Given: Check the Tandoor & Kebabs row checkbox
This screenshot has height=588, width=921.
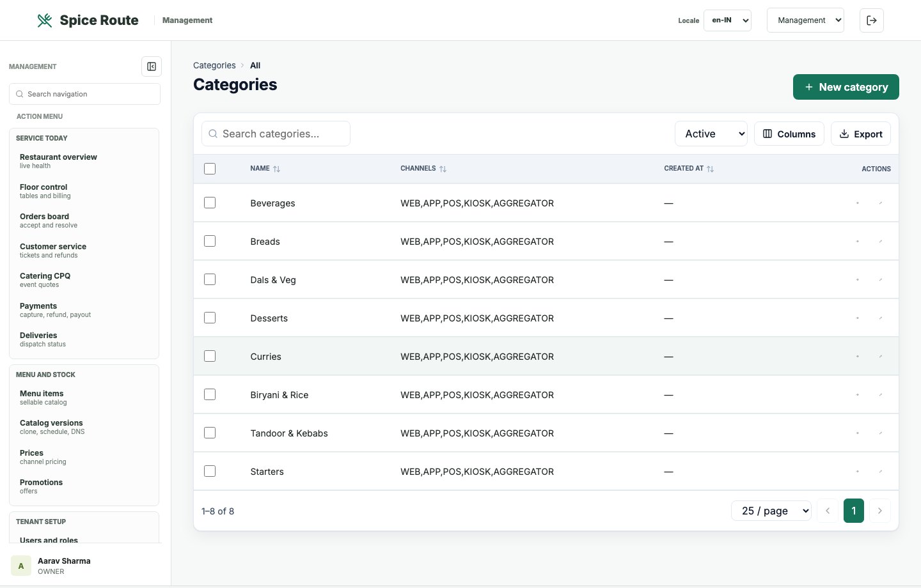Looking at the screenshot, I should point(210,433).
